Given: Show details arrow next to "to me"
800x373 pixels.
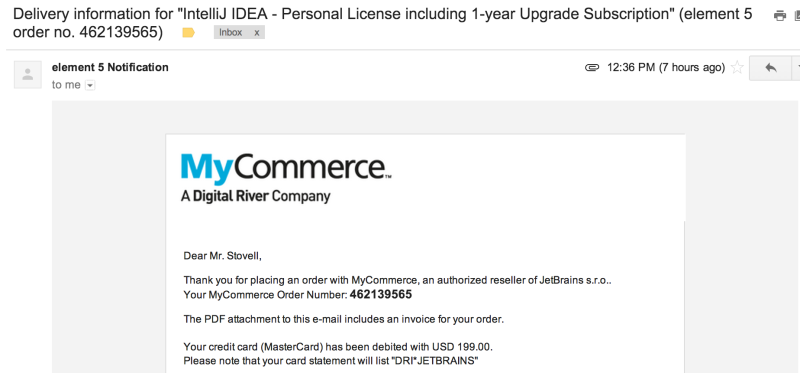Looking at the screenshot, I should point(90,86).
